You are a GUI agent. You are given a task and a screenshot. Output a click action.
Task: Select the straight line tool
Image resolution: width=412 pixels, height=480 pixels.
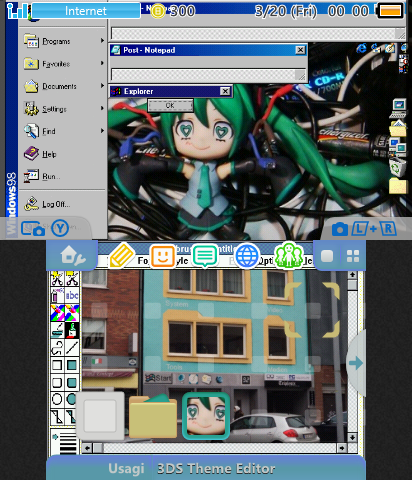72,347
